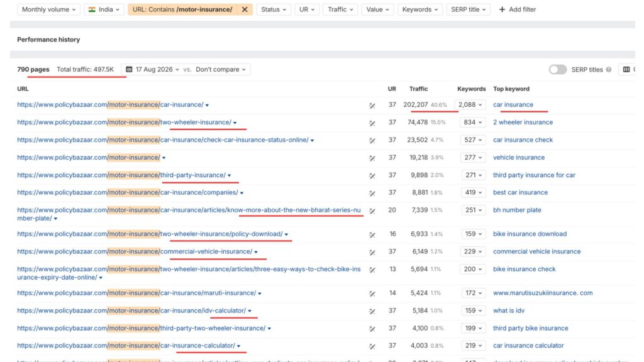Viewport: 644px width, 362px height.
Task: Click chart icon in third-party-two-wheeler-insurance row
Action: point(372,329)
